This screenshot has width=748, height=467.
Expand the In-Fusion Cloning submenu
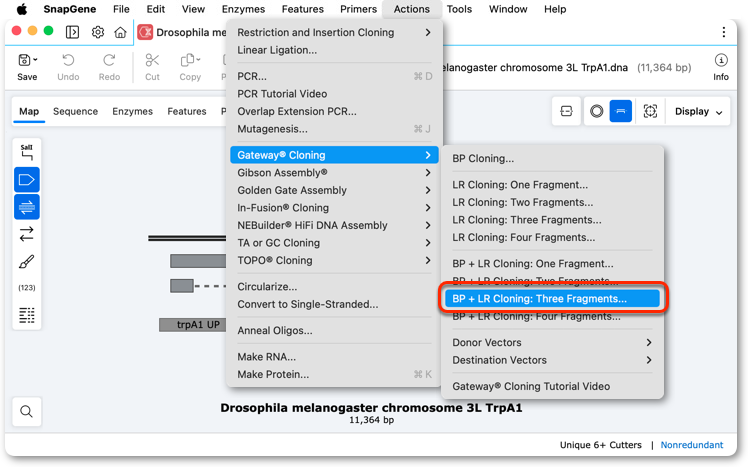334,208
